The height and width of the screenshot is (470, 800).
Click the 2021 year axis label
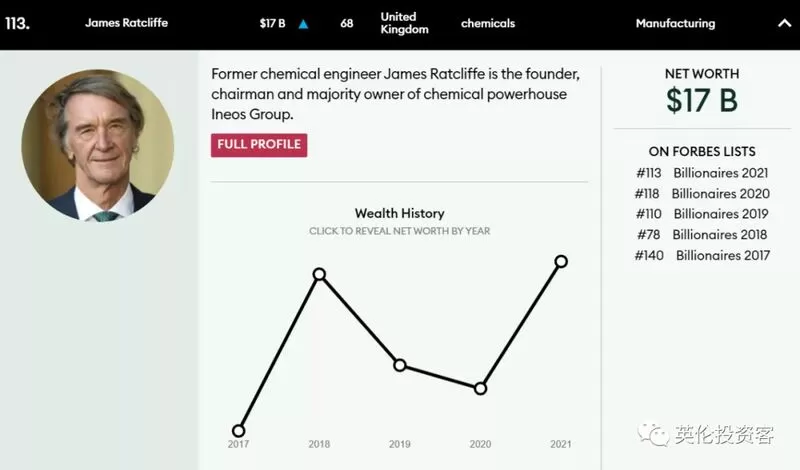click(561, 444)
